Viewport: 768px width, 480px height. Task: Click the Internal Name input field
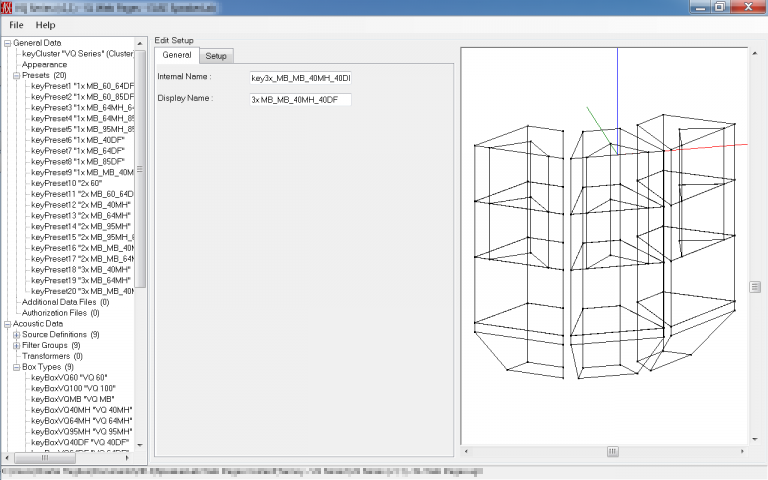[x=300, y=78]
